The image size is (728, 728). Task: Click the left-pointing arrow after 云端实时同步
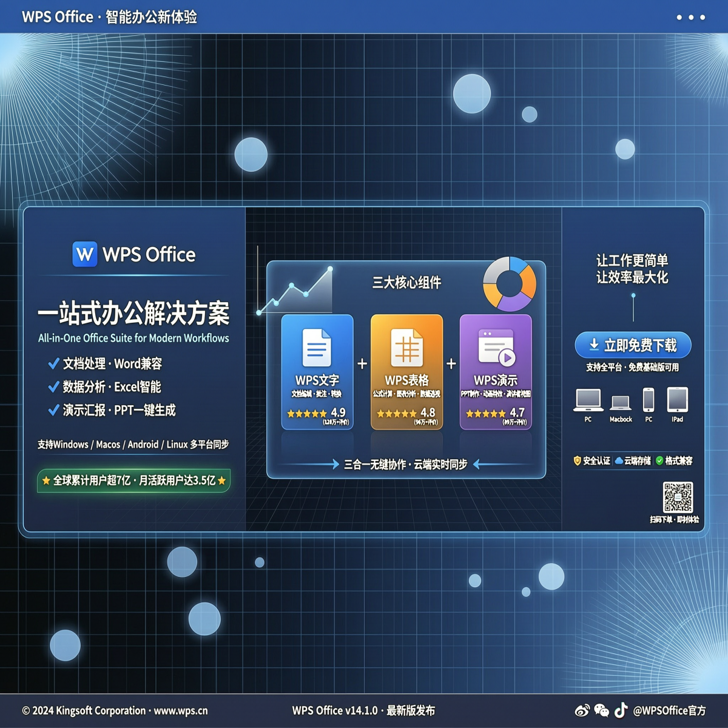[502, 465]
